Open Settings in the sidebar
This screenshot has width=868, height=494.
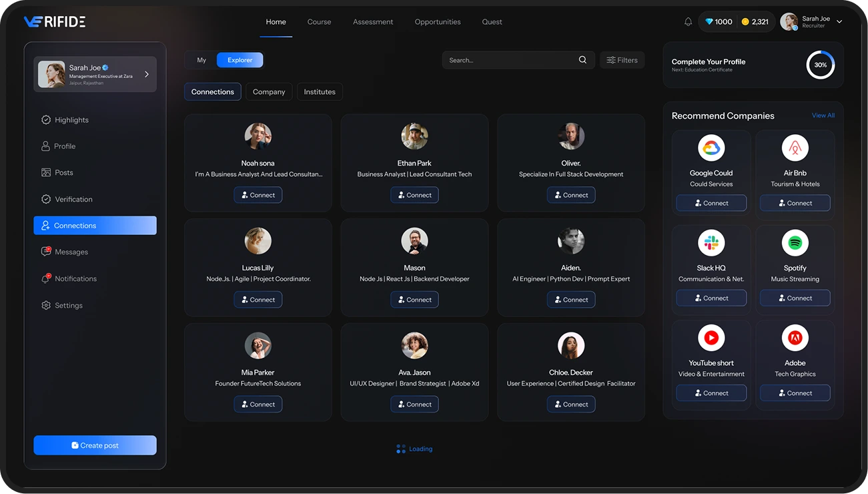[69, 306]
